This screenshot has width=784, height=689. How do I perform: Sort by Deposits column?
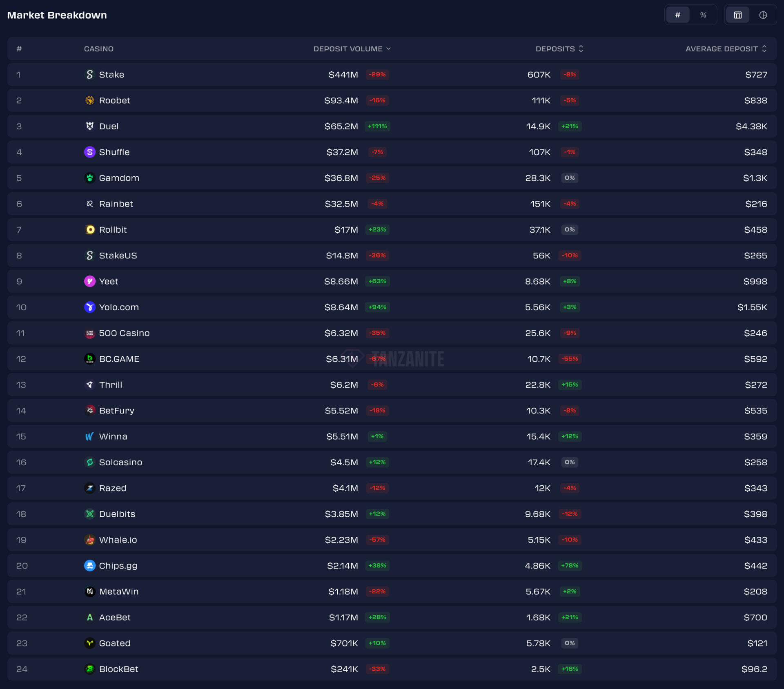tap(559, 49)
